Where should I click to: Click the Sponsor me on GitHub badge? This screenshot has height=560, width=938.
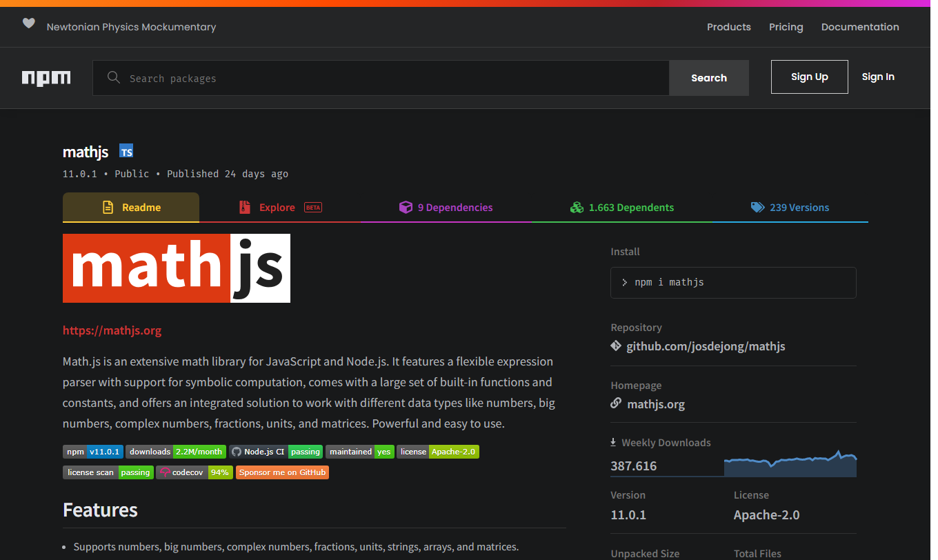click(x=282, y=472)
